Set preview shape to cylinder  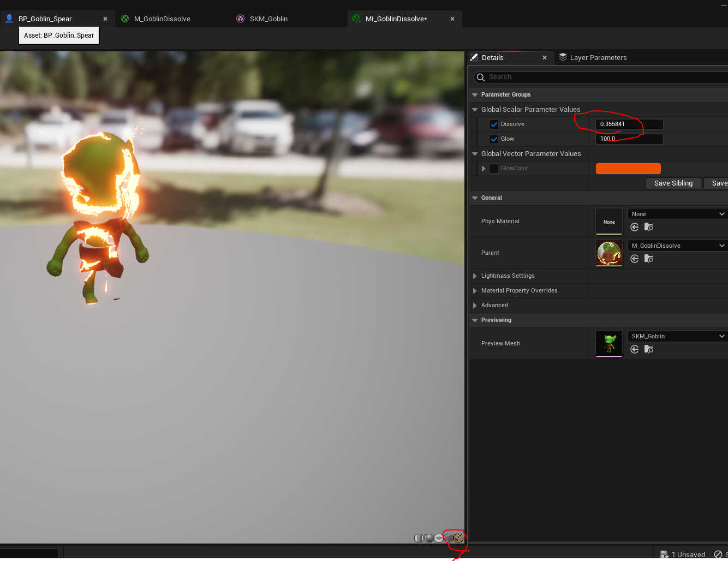tap(419, 538)
